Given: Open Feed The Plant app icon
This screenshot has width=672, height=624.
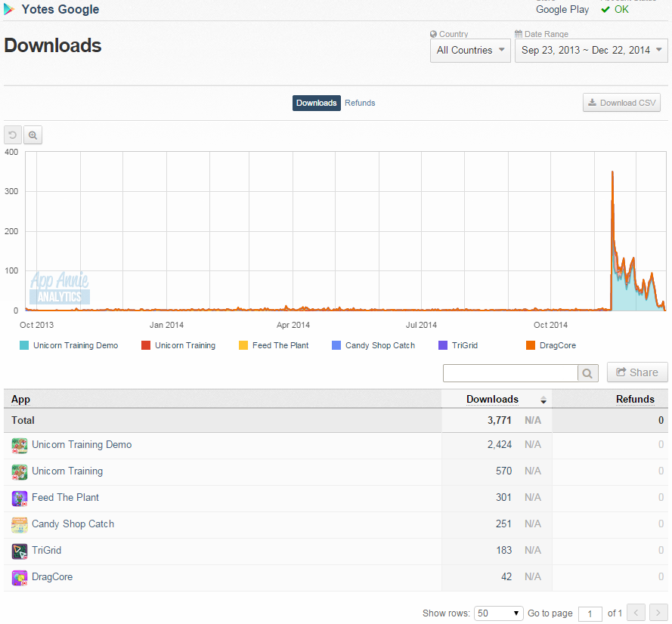Looking at the screenshot, I should (20, 499).
